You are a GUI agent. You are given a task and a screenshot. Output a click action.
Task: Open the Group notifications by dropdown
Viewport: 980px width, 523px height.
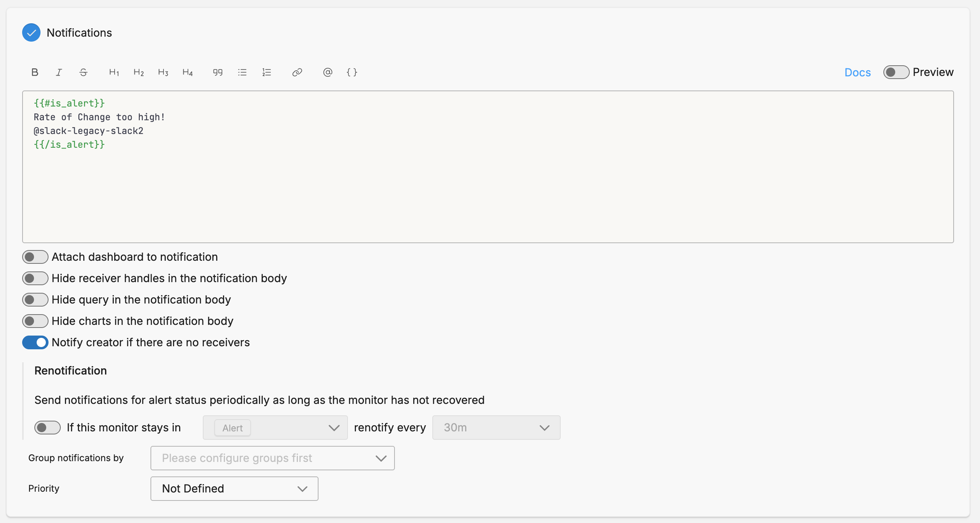point(272,458)
